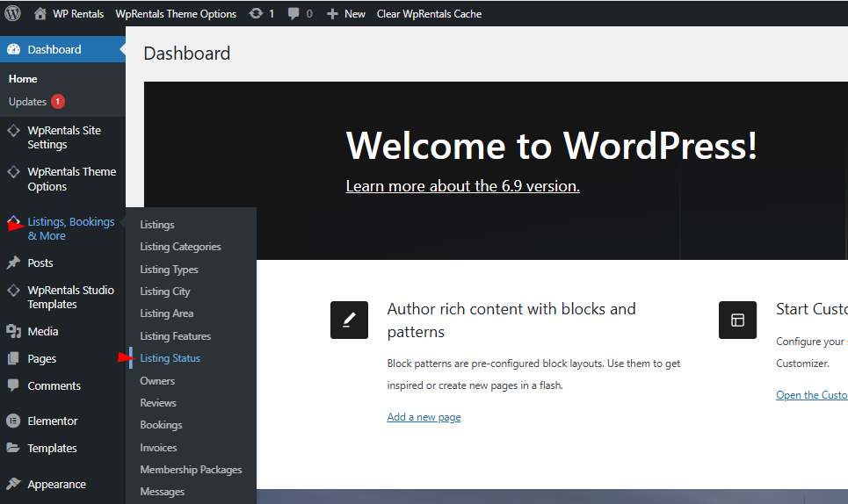Open the comments bubble icon in admin bar

[x=294, y=13]
